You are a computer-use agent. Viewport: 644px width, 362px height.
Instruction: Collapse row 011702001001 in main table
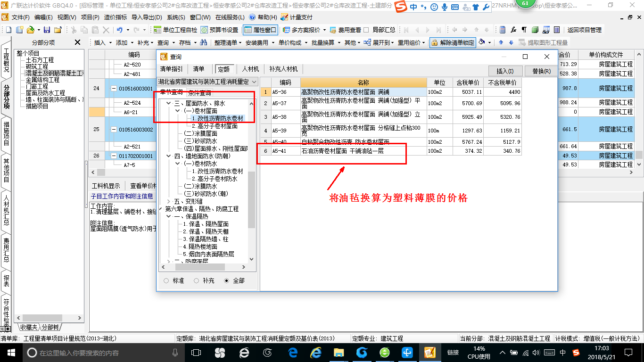pos(114,156)
